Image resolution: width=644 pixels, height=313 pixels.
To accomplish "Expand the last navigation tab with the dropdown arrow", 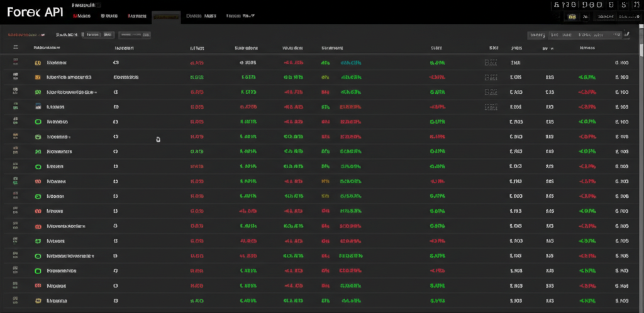I will pyautogui.click(x=240, y=16).
